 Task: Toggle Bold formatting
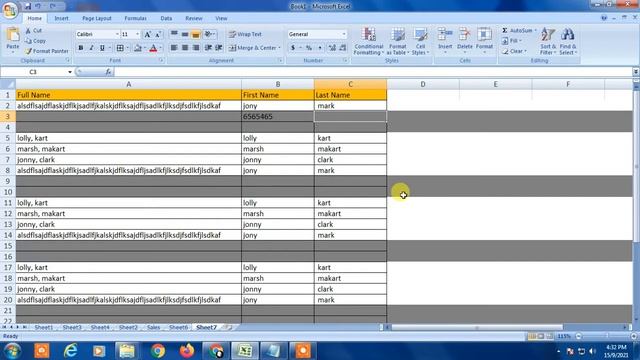click(81, 48)
